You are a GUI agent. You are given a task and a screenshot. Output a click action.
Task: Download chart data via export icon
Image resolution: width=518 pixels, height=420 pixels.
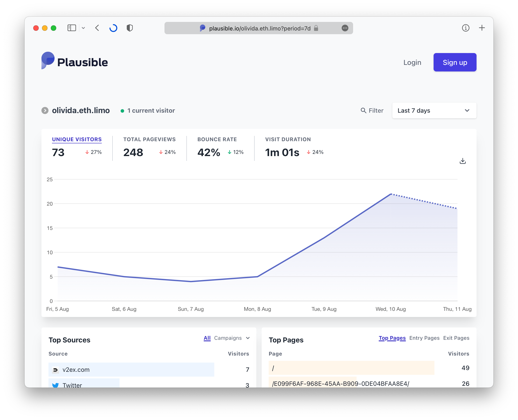click(463, 161)
